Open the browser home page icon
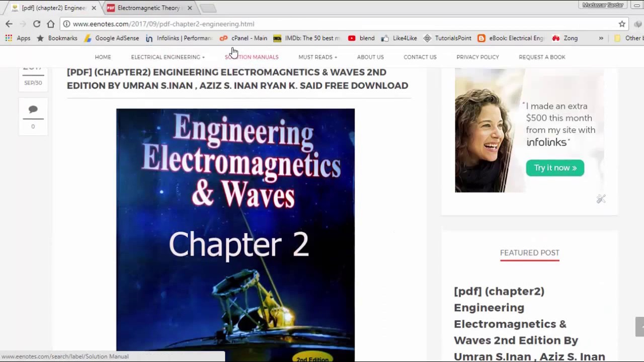 click(x=51, y=24)
